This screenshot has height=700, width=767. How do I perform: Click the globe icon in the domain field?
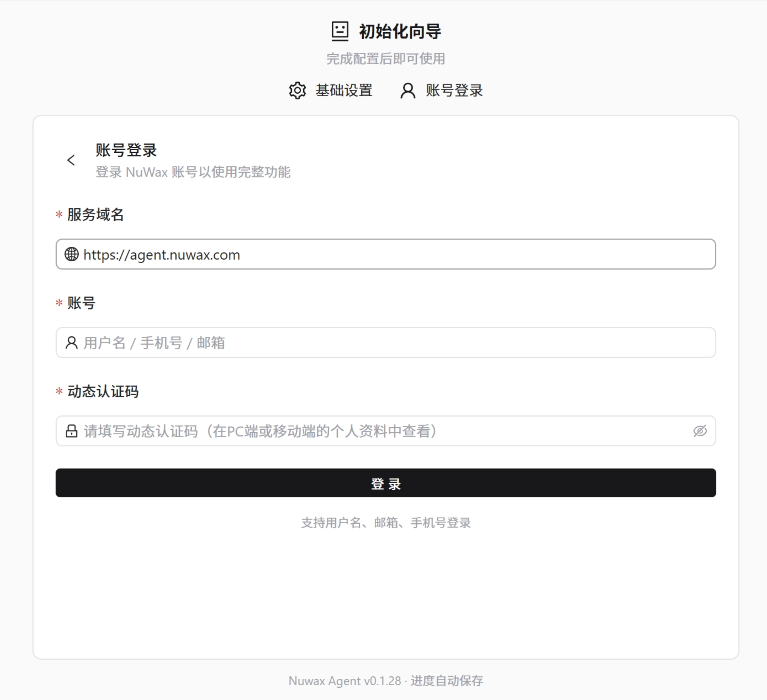pos(72,255)
